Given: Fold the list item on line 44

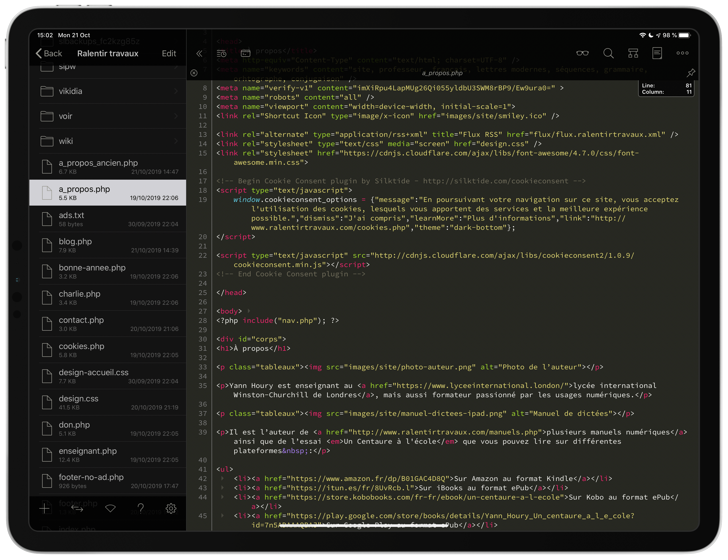Looking at the screenshot, I should [x=222, y=497].
